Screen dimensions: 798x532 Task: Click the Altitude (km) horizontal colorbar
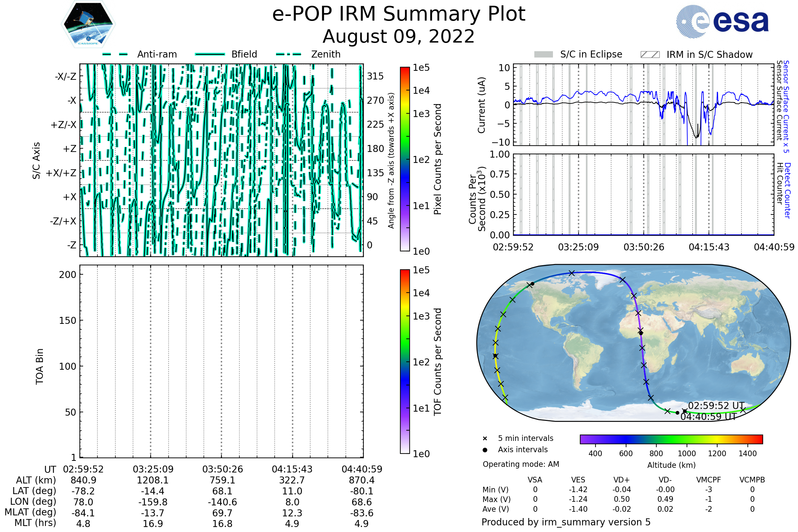point(671,439)
